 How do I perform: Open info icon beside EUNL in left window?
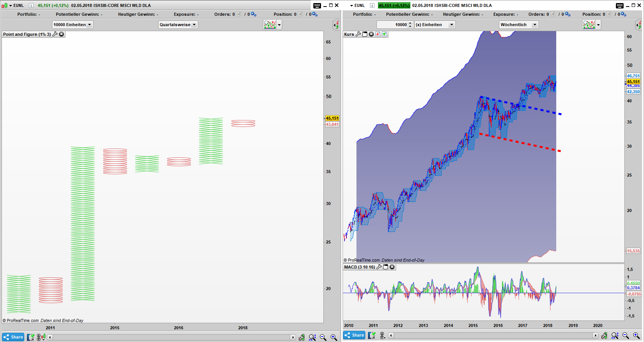tap(31, 5)
